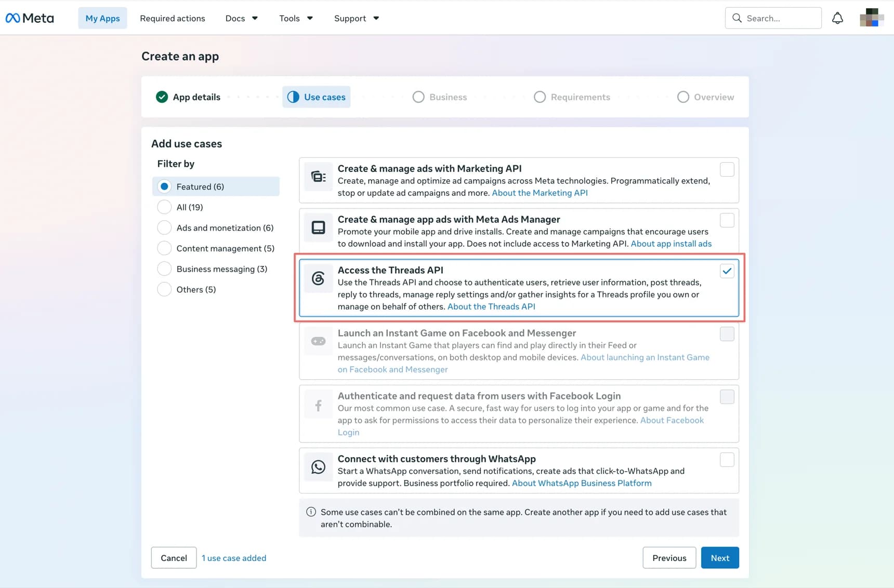The image size is (894, 588).
Task: Check the Marketing API use case checkbox
Action: click(x=727, y=169)
